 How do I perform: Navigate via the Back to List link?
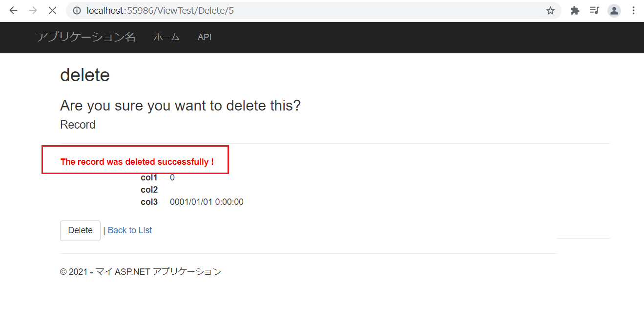click(129, 230)
